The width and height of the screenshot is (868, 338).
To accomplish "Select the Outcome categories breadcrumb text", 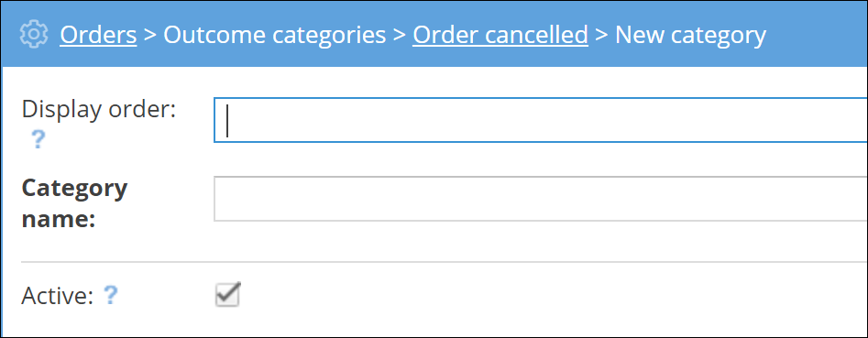I will (x=275, y=35).
